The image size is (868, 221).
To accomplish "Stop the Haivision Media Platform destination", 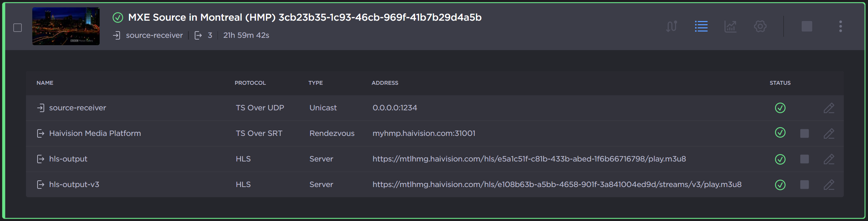I will (x=804, y=133).
